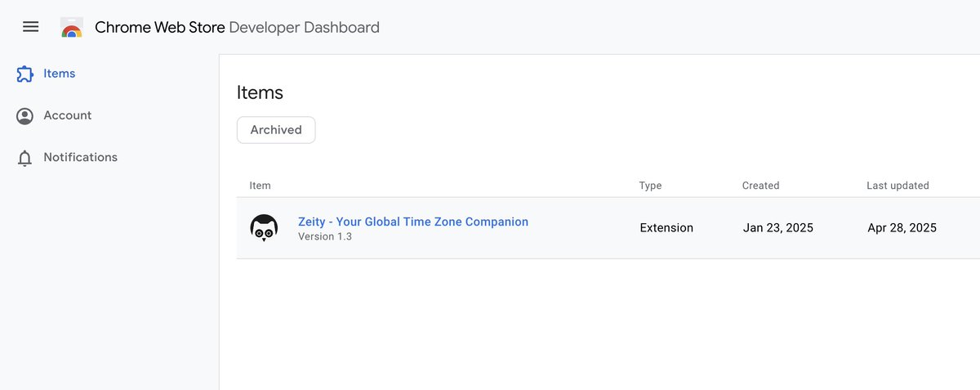Click the Item column header
The height and width of the screenshot is (390, 980).
tap(260, 186)
